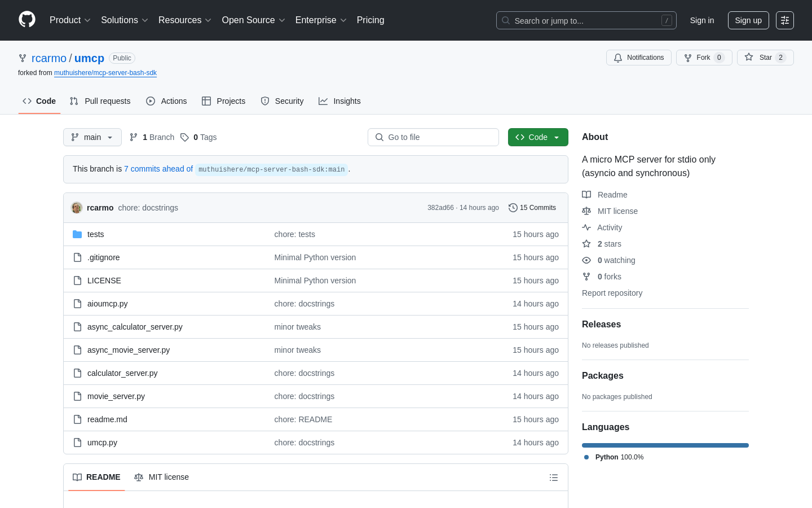
Task: Open MIT license link in About
Action: point(610,211)
